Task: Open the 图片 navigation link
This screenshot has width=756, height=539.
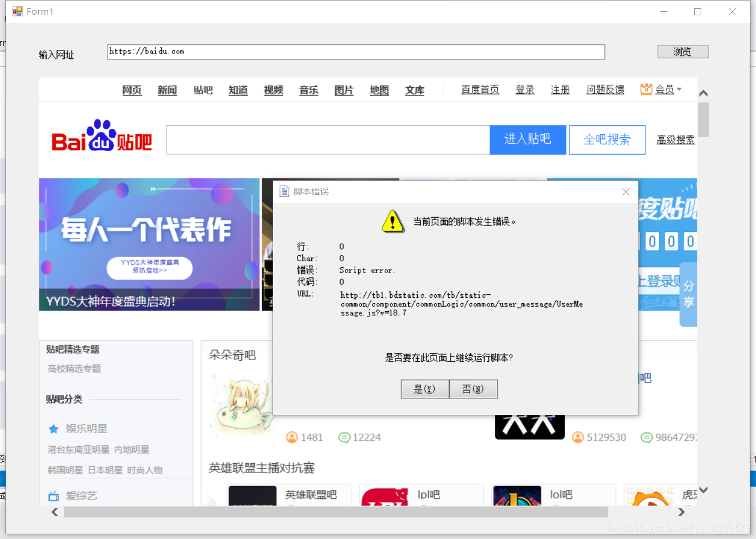Action: (x=344, y=90)
